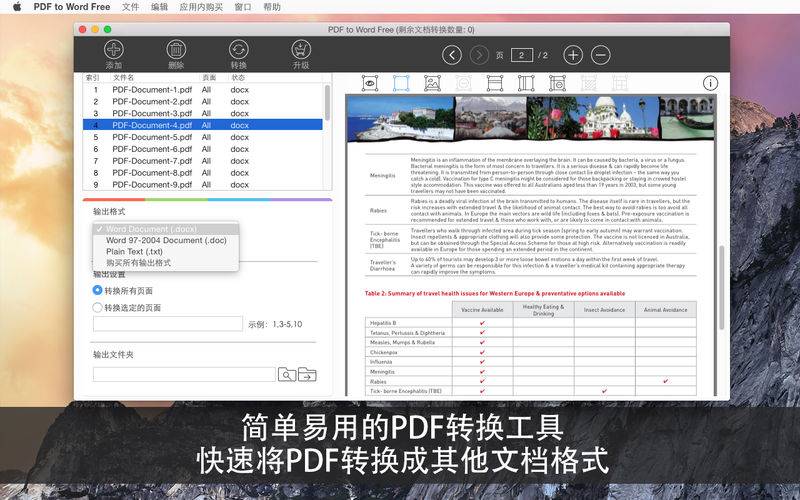Viewport: 800px width, 500px height.
Task: Click the 索引 column header
Action: click(92, 78)
